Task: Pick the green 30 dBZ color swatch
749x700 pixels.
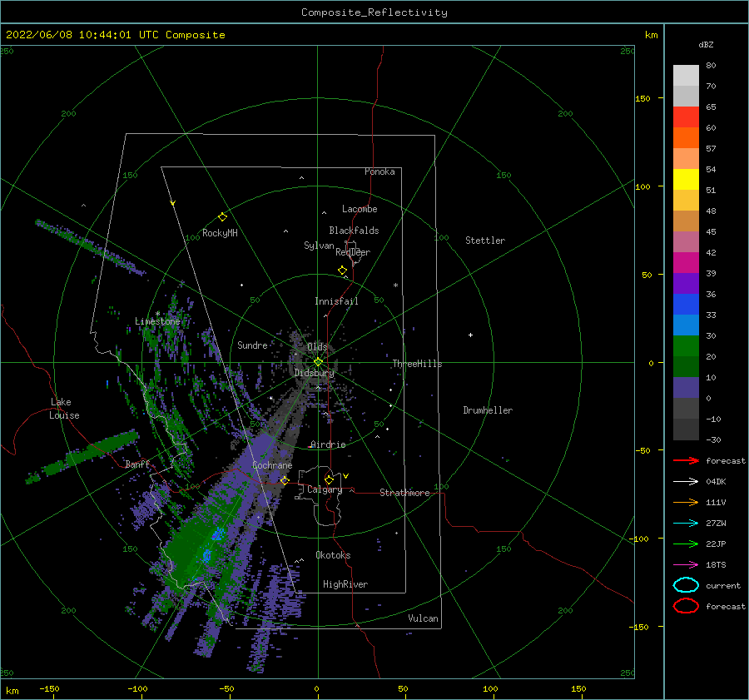Action: [x=686, y=345]
